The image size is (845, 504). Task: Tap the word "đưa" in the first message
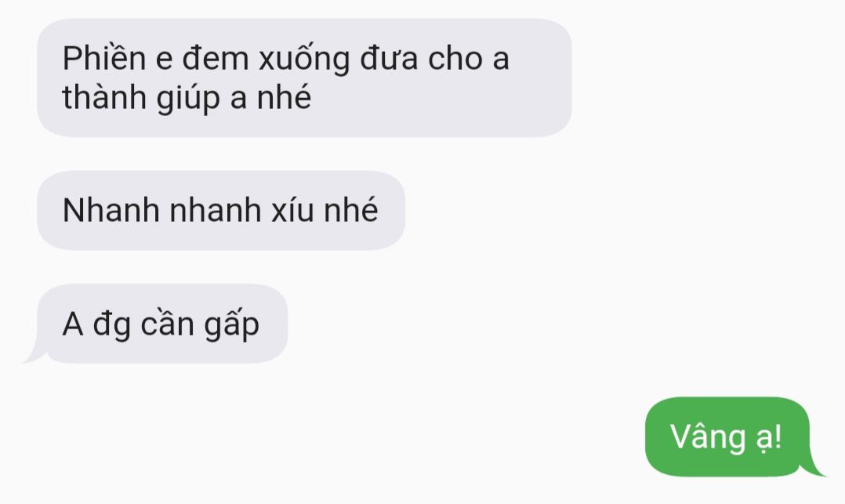[389, 58]
